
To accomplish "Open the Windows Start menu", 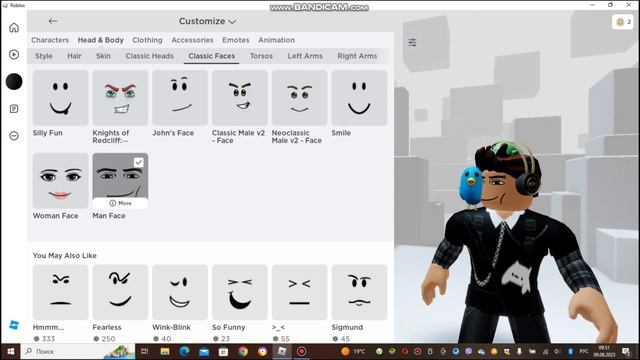I will (x=11, y=351).
